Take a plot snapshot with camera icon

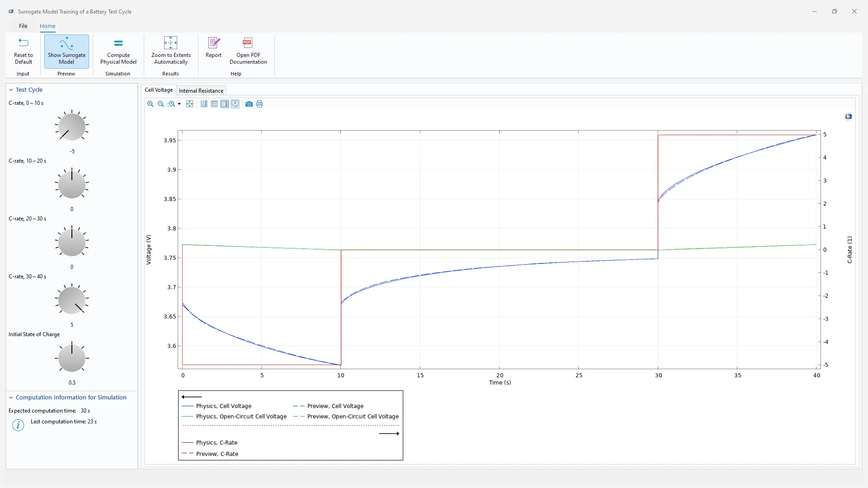point(249,104)
